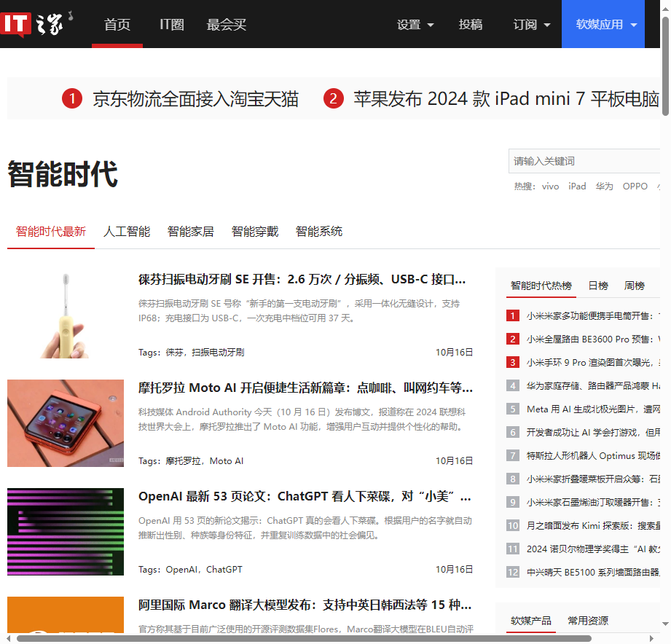This screenshot has height=644, width=671.
Task: Open ranked item 2024 诺贝尔物理学奖得主
Action: click(x=593, y=549)
